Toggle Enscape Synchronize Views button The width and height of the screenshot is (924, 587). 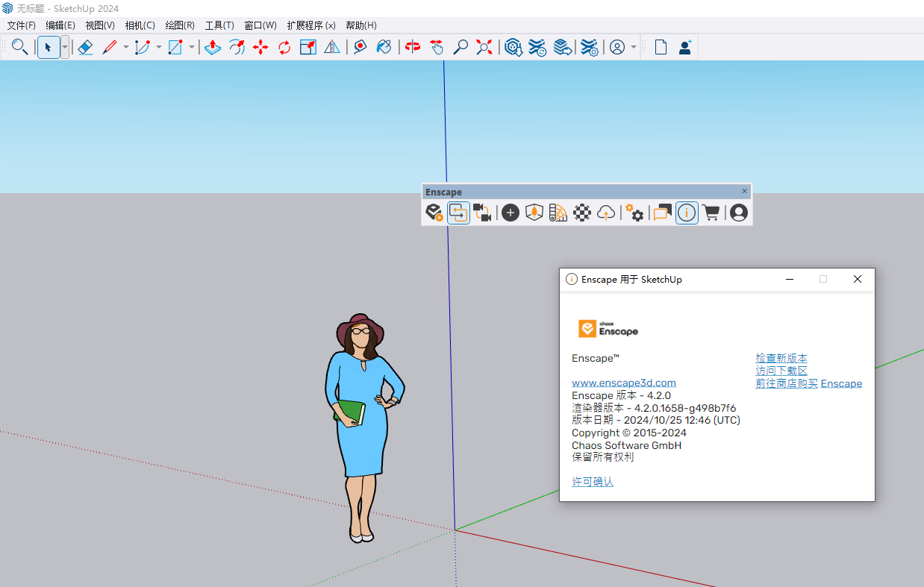pos(482,213)
